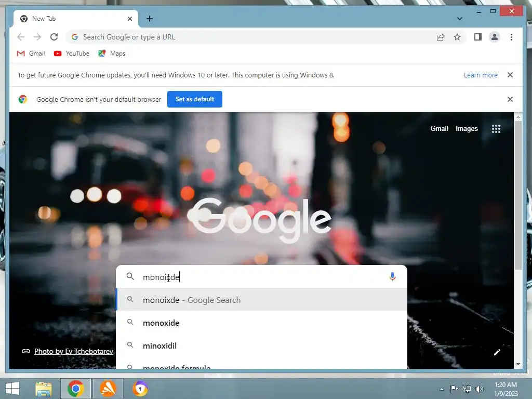Open the purple keyhole taskbar app icon
Screen dimensions: 532x399
pyautogui.click(x=140, y=389)
